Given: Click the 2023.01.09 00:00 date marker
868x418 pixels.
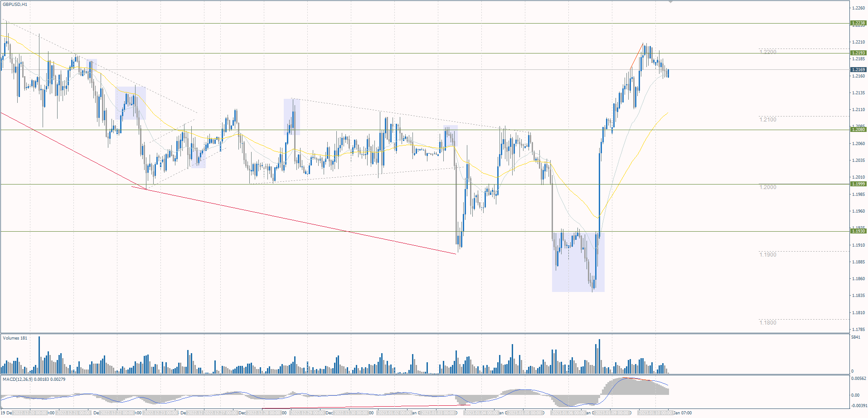Looking at the screenshot, I should [612, 413].
